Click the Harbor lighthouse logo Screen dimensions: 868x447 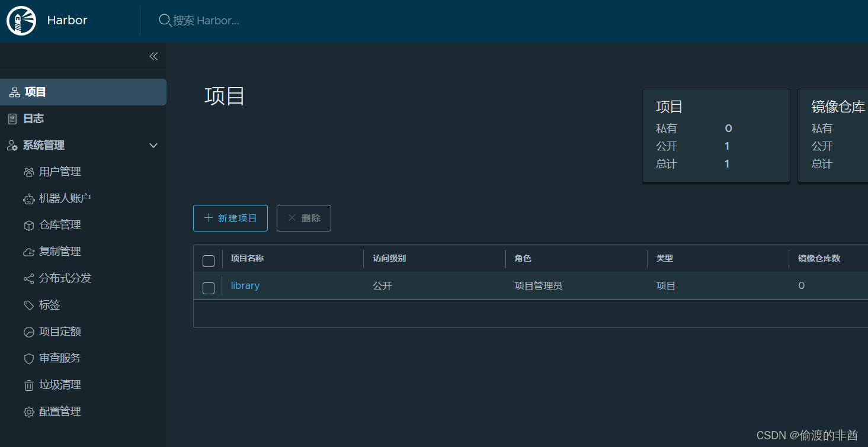click(21, 21)
